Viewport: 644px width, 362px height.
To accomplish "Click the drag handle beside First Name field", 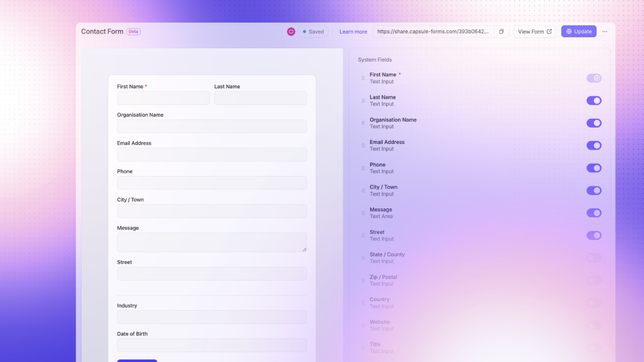I will pyautogui.click(x=363, y=78).
